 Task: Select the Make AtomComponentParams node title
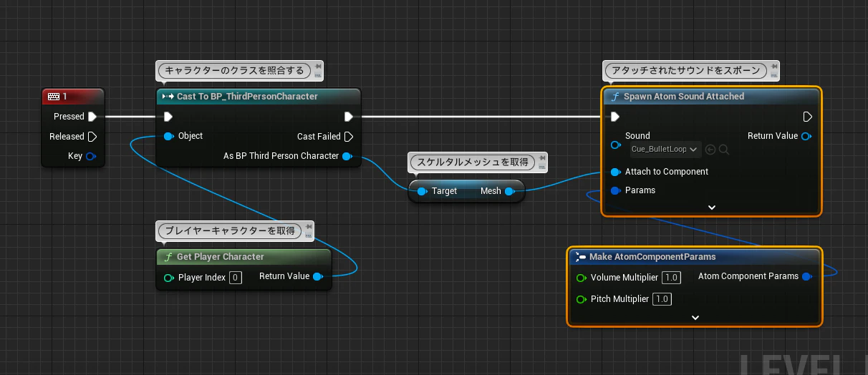pos(652,257)
